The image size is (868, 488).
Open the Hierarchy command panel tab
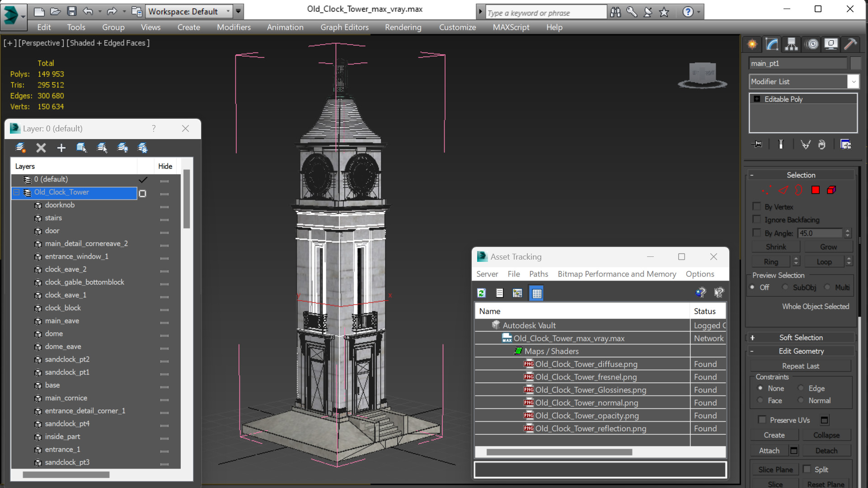tap(791, 44)
